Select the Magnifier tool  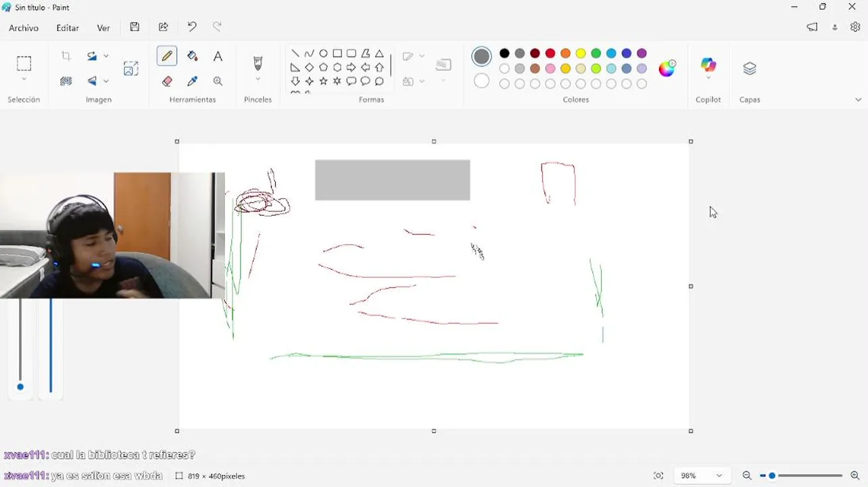click(x=218, y=81)
